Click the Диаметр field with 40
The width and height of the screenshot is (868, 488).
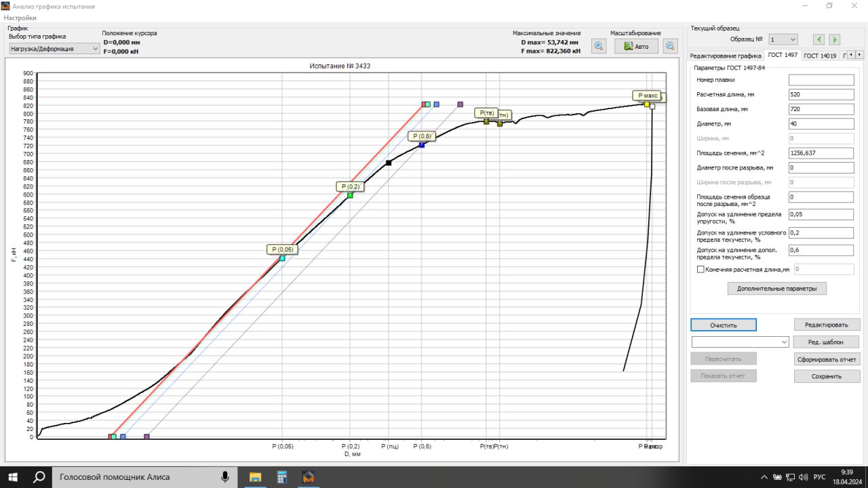click(x=821, y=123)
